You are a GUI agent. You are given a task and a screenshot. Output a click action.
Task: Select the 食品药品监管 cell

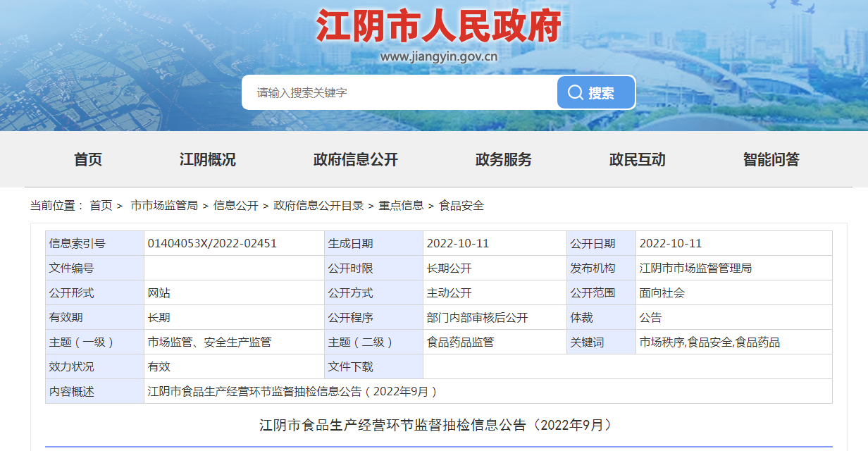495,342
